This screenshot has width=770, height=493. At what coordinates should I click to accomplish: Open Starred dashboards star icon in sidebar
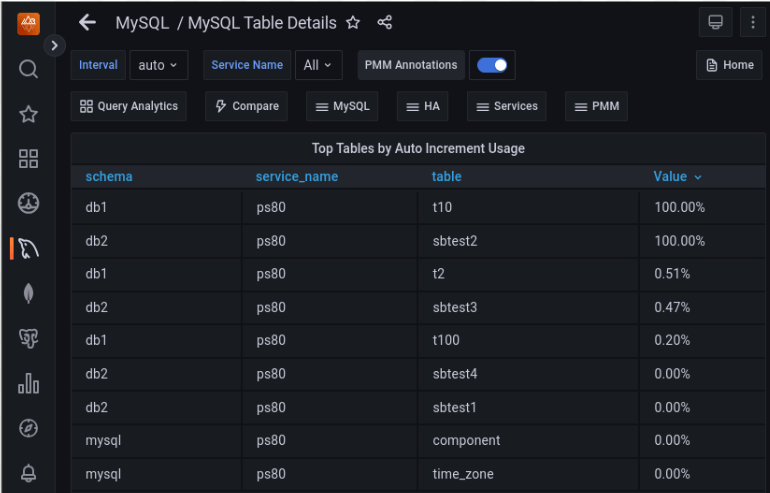coord(28,114)
